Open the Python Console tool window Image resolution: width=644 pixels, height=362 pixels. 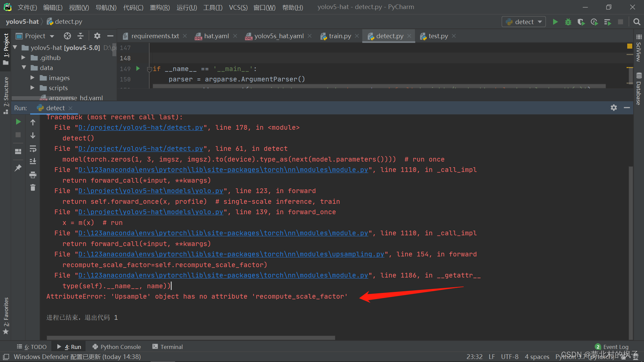click(116, 347)
